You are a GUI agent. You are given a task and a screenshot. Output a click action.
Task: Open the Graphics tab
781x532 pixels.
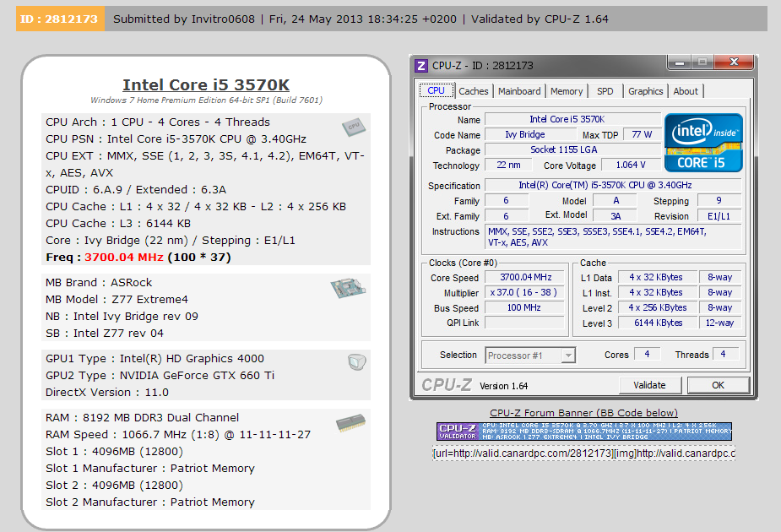(x=646, y=91)
